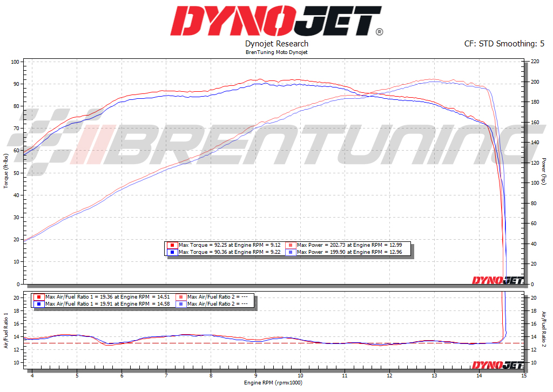
Task: Click the DYNOJET watermark in the torque chart corner
Action: [x=497, y=280]
